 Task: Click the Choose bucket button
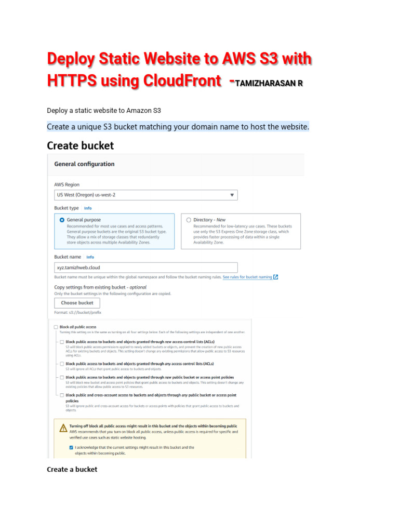pos(77,303)
